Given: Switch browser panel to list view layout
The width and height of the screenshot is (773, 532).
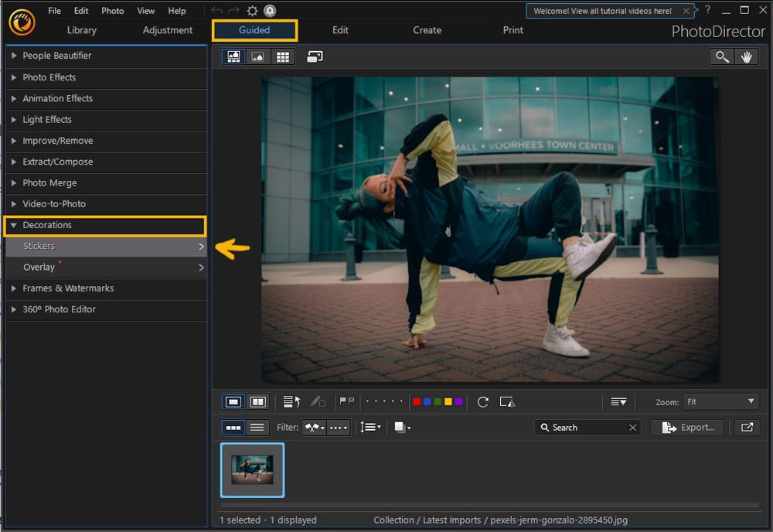Looking at the screenshot, I should tap(256, 427).
